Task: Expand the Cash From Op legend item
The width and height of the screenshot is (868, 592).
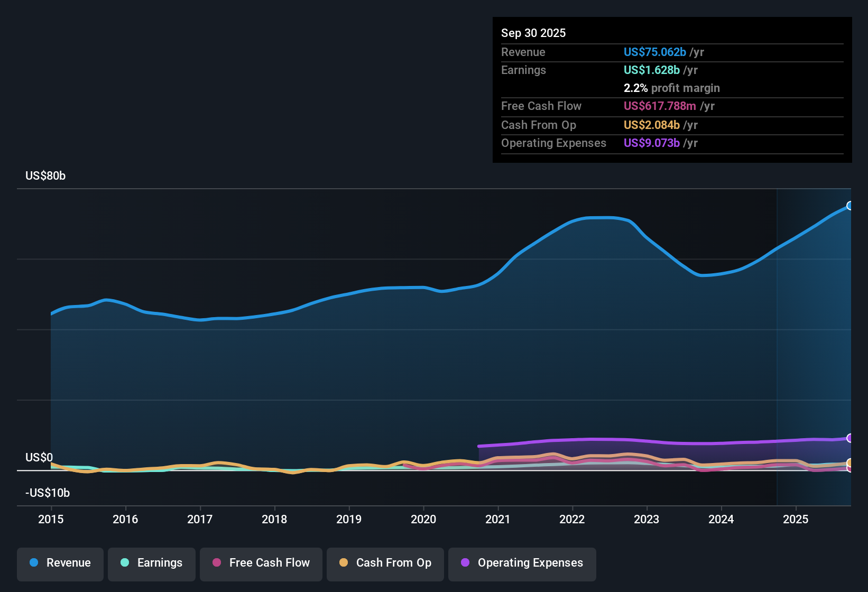Action: coord(385,563)
